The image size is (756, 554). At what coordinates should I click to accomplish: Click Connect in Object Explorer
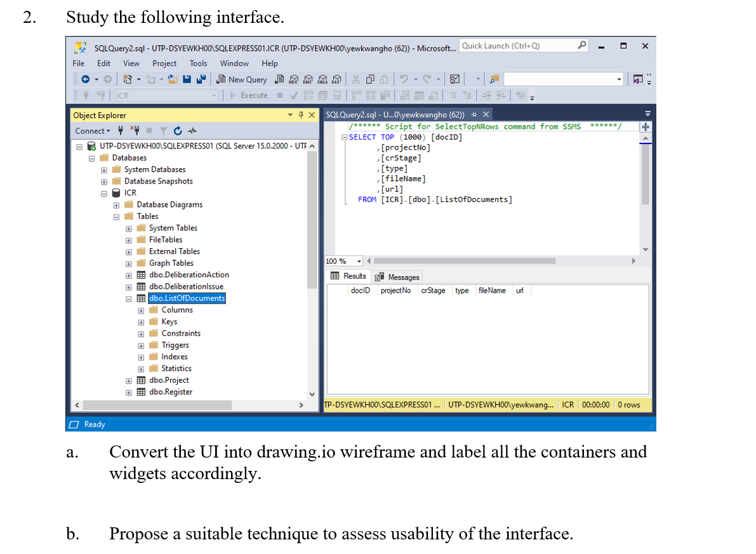(x=90, y=130)
